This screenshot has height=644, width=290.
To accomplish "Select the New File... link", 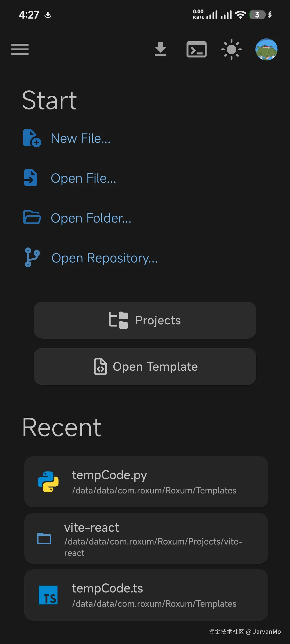I will tap(80, 138).
